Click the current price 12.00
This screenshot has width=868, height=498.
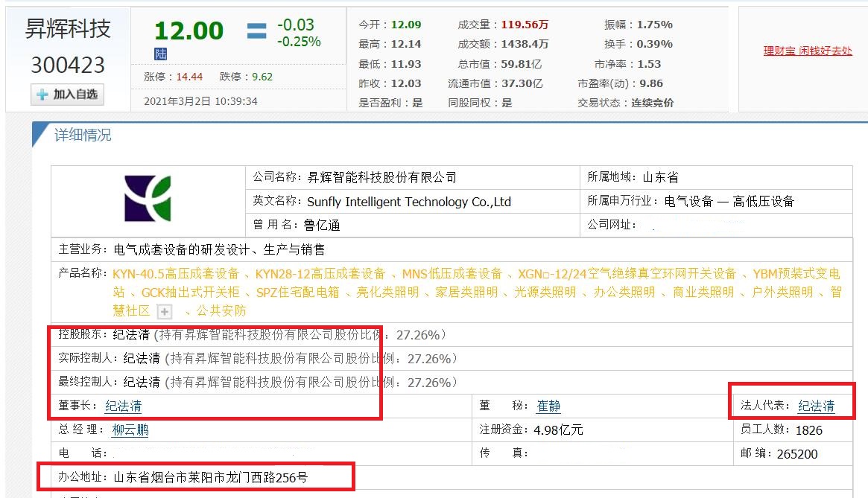pos(189,31)
